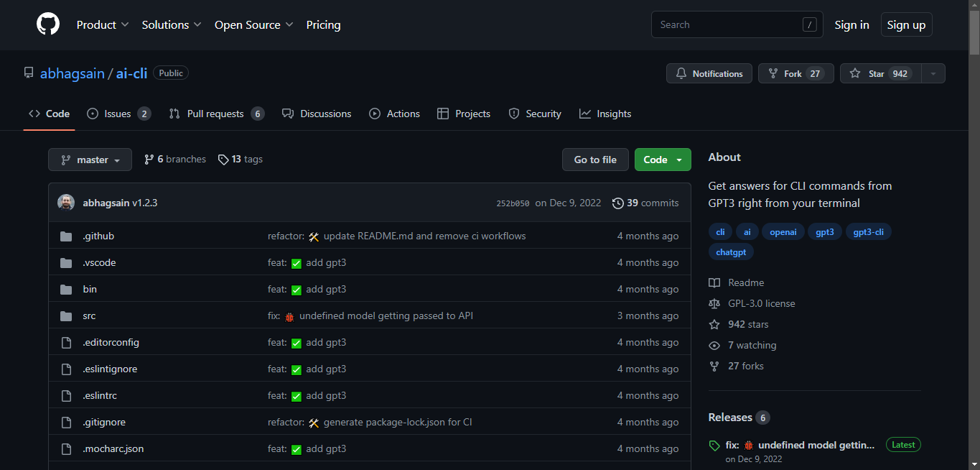Click the Sign up button
Viewport: 980px width, 470px height.
click(906, 24)
